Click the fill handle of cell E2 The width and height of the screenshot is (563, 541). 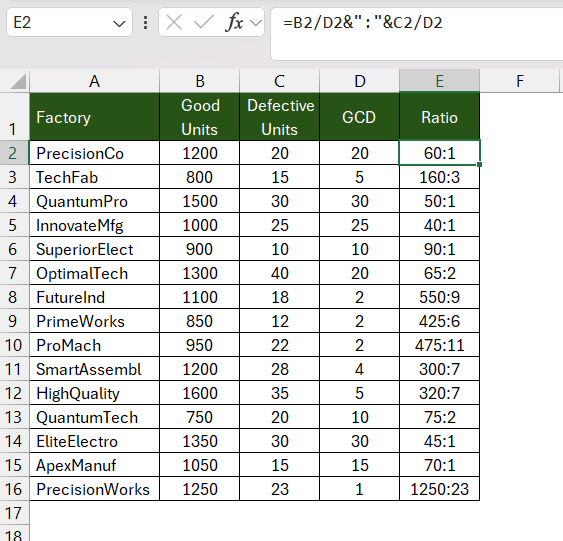(479, 164)
